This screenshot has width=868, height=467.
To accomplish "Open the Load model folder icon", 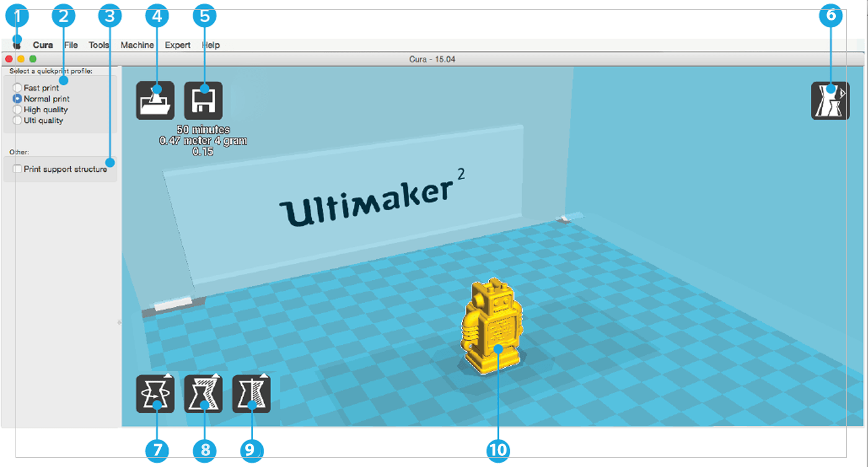I will (x=156, y=100).
